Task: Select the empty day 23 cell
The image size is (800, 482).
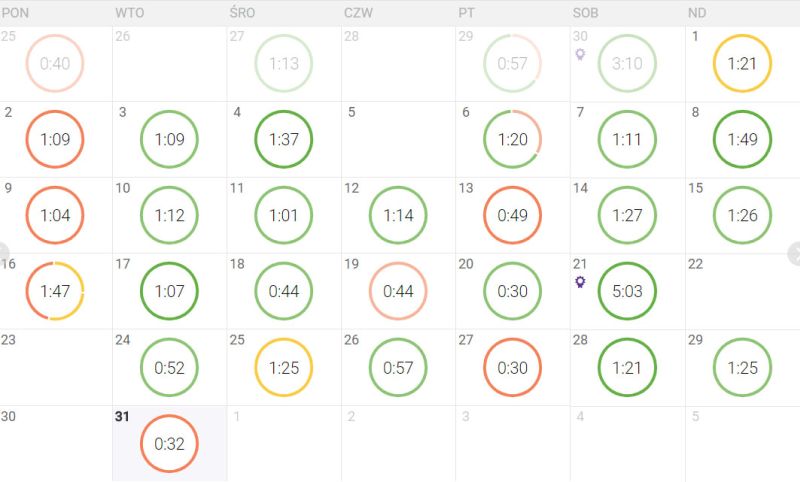Action: [56, 367]
